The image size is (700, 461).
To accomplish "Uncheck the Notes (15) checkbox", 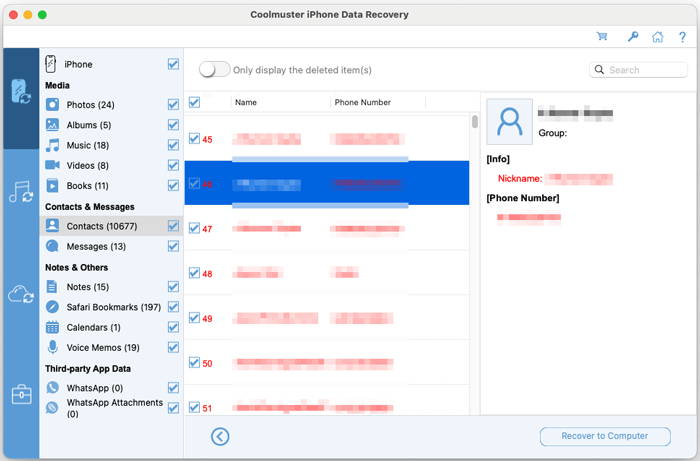I will point(173,287).
